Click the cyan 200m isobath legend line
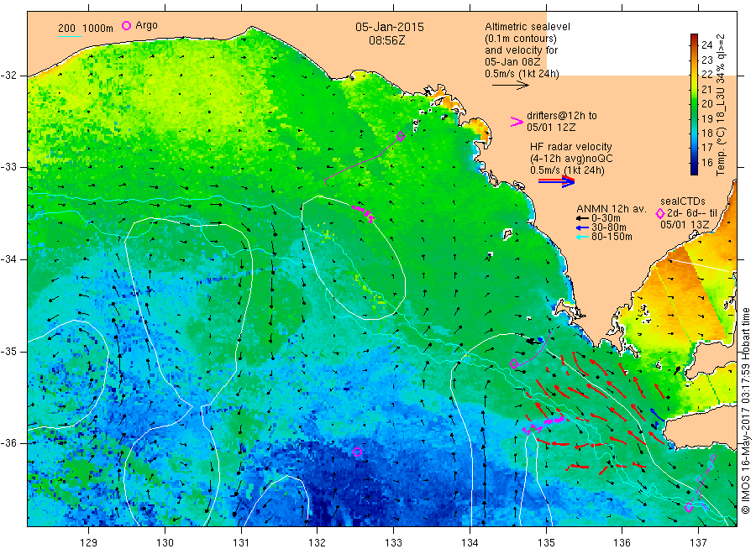 (70, 36)
